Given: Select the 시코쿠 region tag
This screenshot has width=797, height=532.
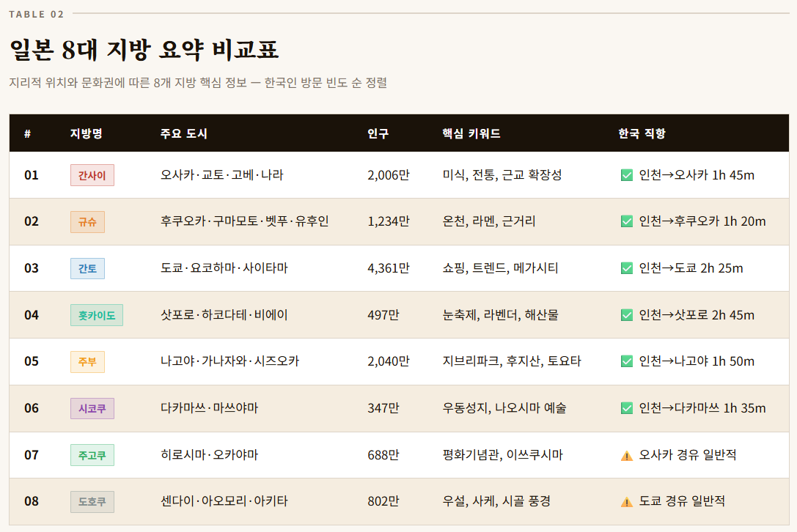Looking at the screenshot, I should [x=92, y=409].
